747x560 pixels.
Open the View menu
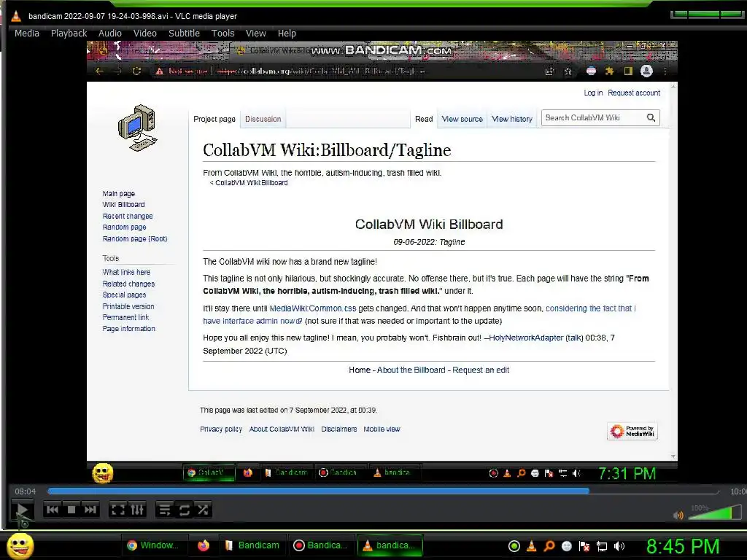[x=256, y=34]
